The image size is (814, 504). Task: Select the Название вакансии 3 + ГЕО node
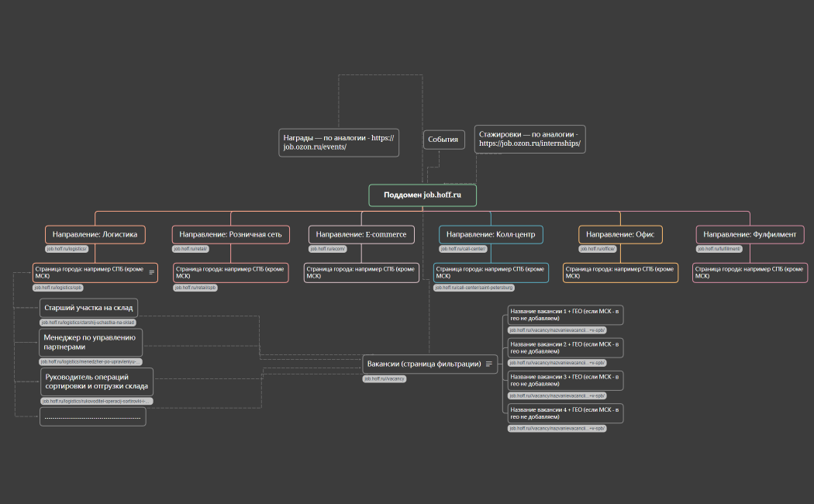coord(565,380)
